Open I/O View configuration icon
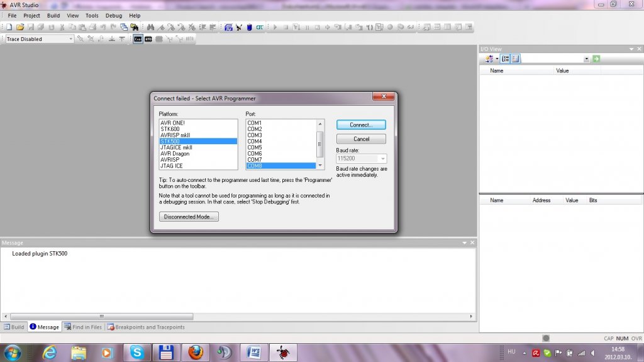Screen dimensions: 644x362 click(489, 59)
